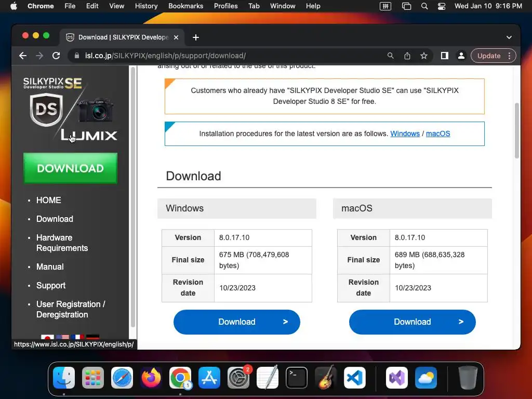Launch Firefox from the Dock
The image size is (532, 399).
pyautogui.click(x=151, y=378)
